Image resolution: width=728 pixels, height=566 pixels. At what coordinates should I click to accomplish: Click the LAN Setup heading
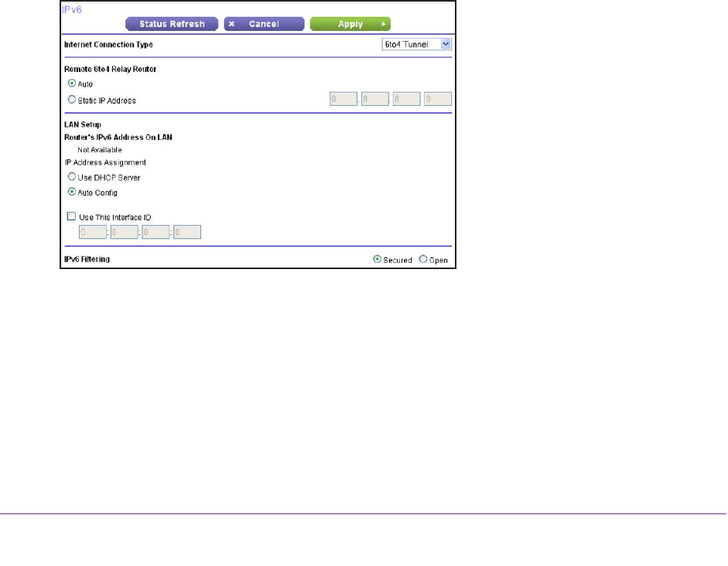pos(83,124)
